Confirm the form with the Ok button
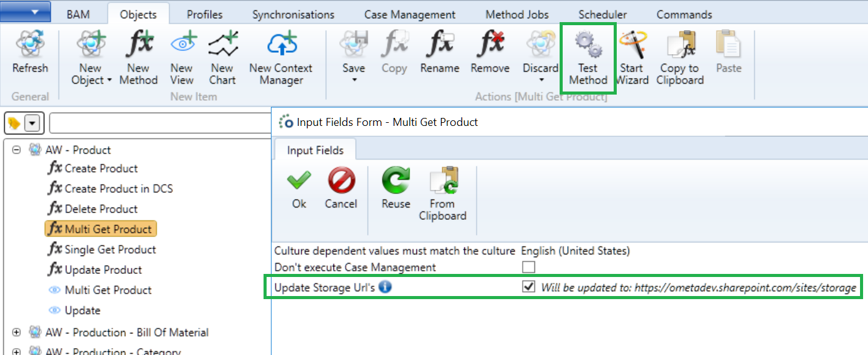The width and height of the screenshot is (868, 355). point(299,189)
